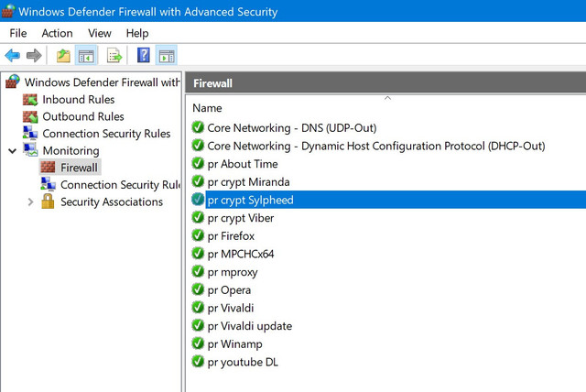Screen dimensions: 586x392
Task: Click the Up one level folder icon
Action: [x=63, y=56]
